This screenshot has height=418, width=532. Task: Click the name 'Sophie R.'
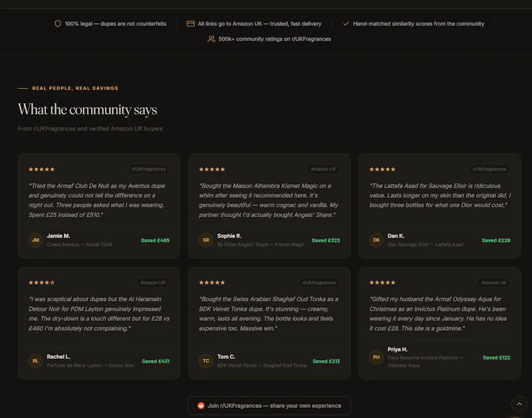coord(229,236)
